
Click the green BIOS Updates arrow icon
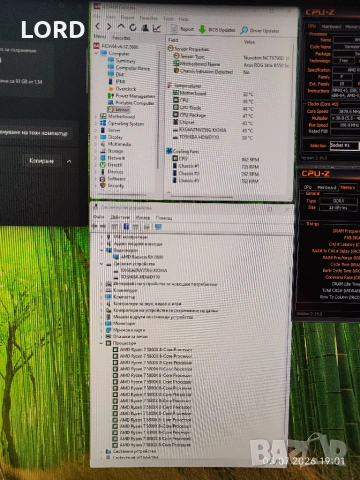tap(202, 29)
